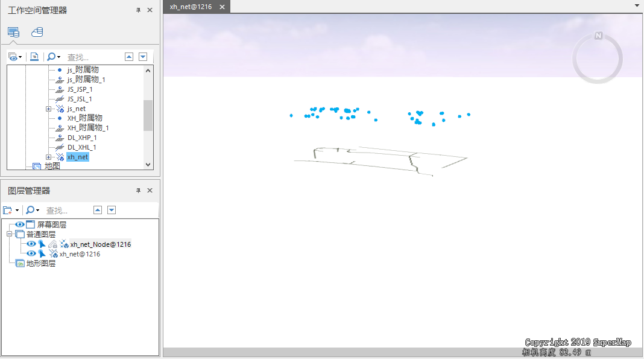Viewport: 644px width, 359px height.
Task: Toggle visibility of xh_net@1216 layer
Action: click(31, 254)
